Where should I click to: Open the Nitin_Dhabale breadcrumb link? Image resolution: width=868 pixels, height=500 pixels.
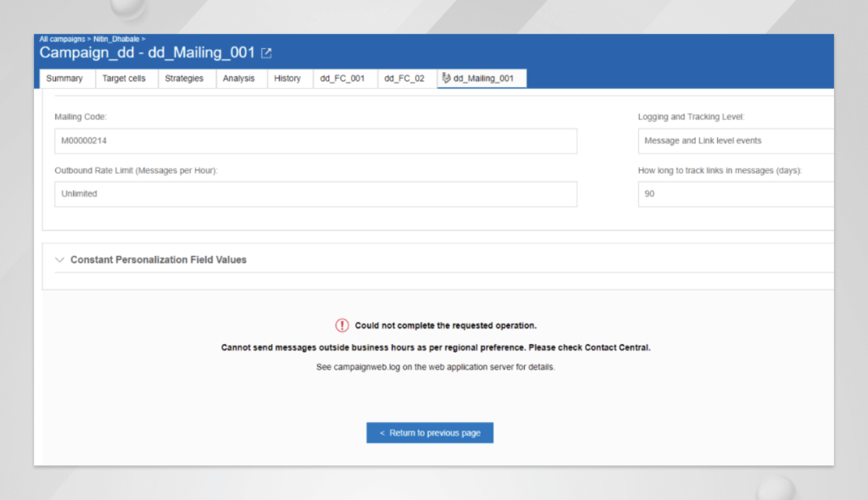pos(117,38)
